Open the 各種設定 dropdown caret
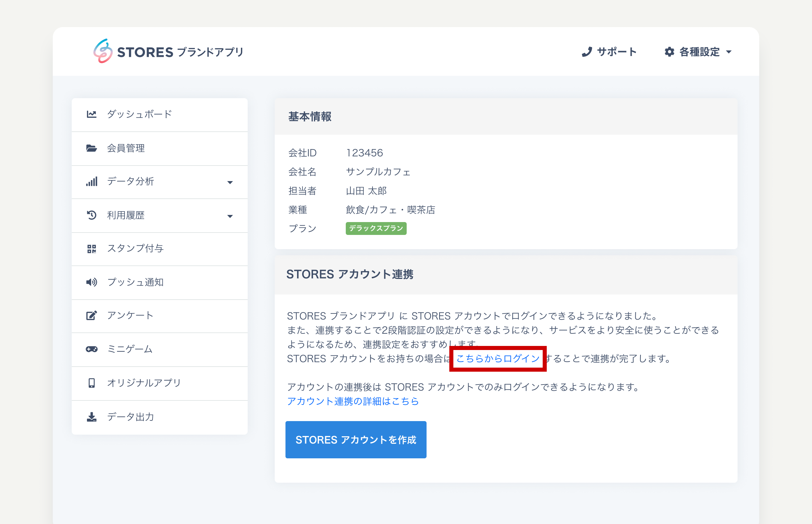This screenshot has width=812, height=524. [728, 52]
